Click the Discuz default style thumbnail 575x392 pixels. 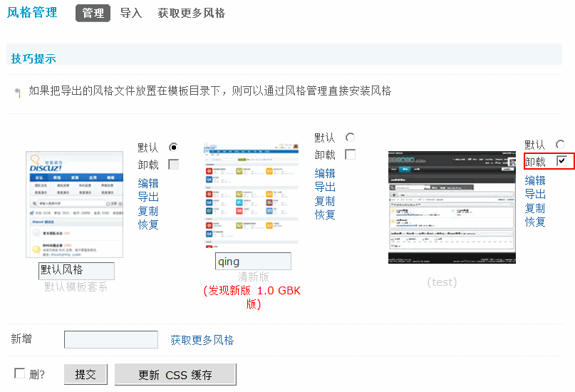point(74,205)
